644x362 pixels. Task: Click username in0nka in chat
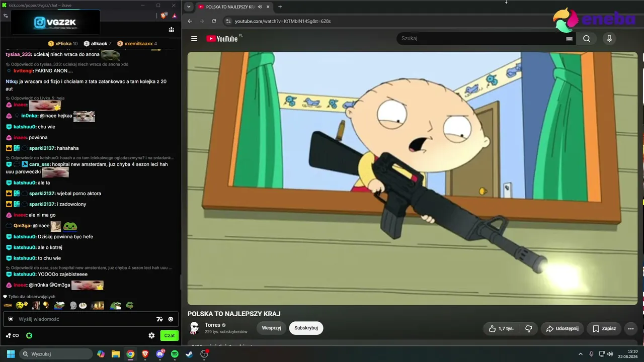[x=29, y=116]
